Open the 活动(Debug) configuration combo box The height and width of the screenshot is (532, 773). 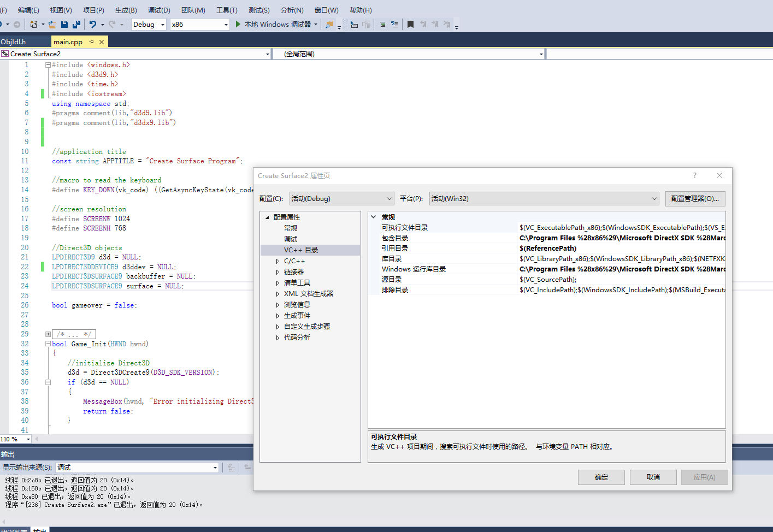(341, 199)
